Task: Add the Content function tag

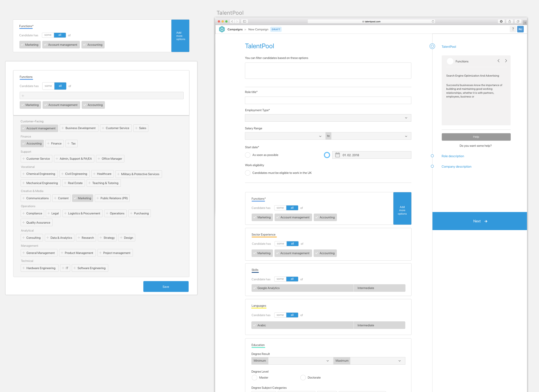Action: point(61,198)
